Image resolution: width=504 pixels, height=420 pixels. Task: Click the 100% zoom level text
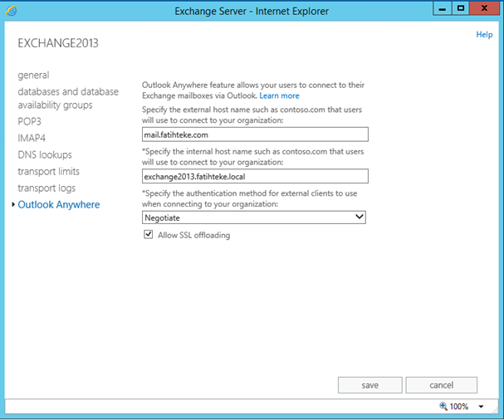[459, 407]
